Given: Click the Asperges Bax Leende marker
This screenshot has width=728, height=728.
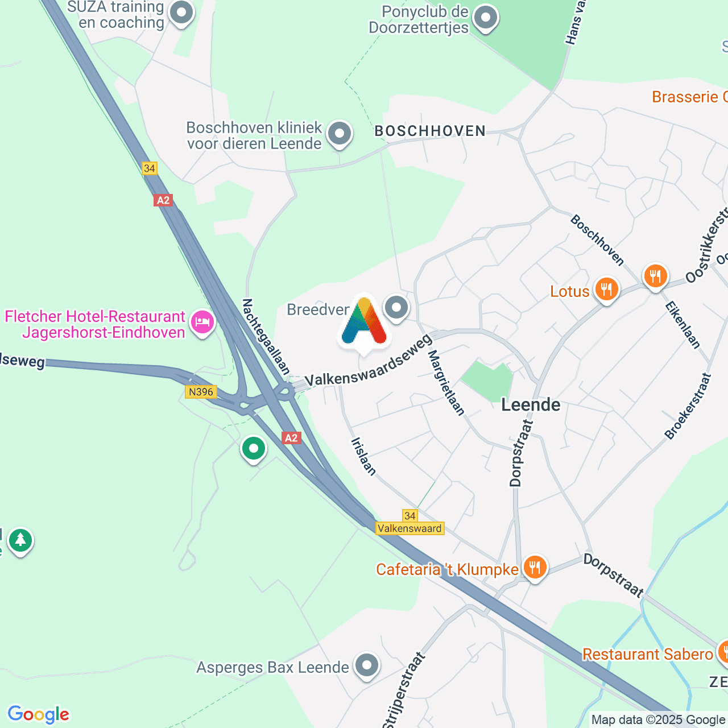Looking at the screenshot, I should (x=367, y=665).
